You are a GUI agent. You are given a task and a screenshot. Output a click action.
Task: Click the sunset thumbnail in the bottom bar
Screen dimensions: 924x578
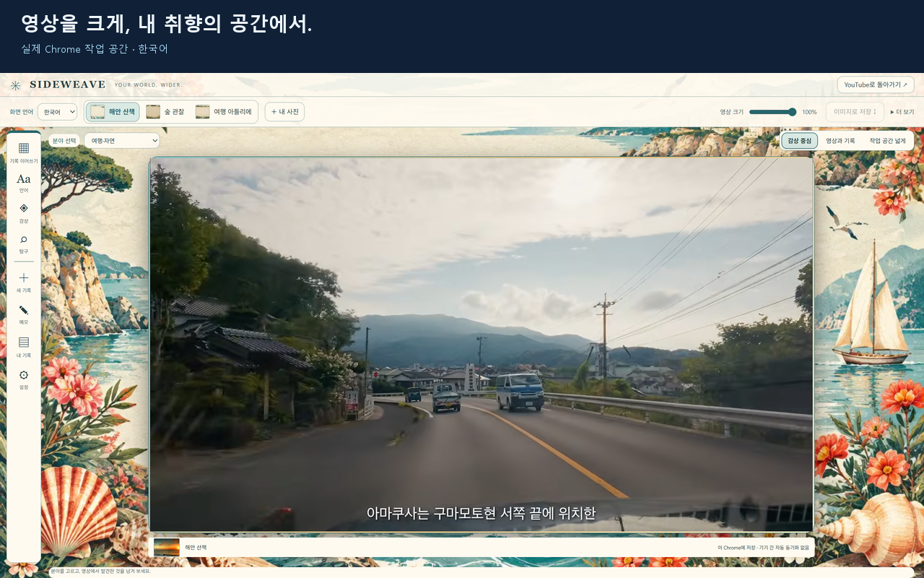[x=167, y=547]
